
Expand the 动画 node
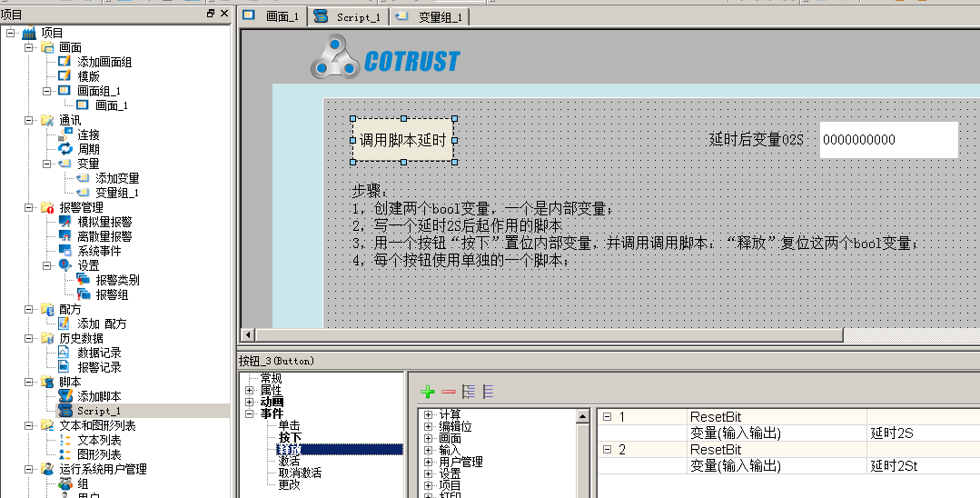point(250,402)
